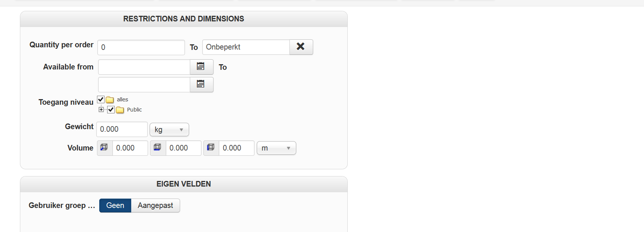Click the cube icon with the blue diagonal edge
The image size is (644, 232).
105,148
